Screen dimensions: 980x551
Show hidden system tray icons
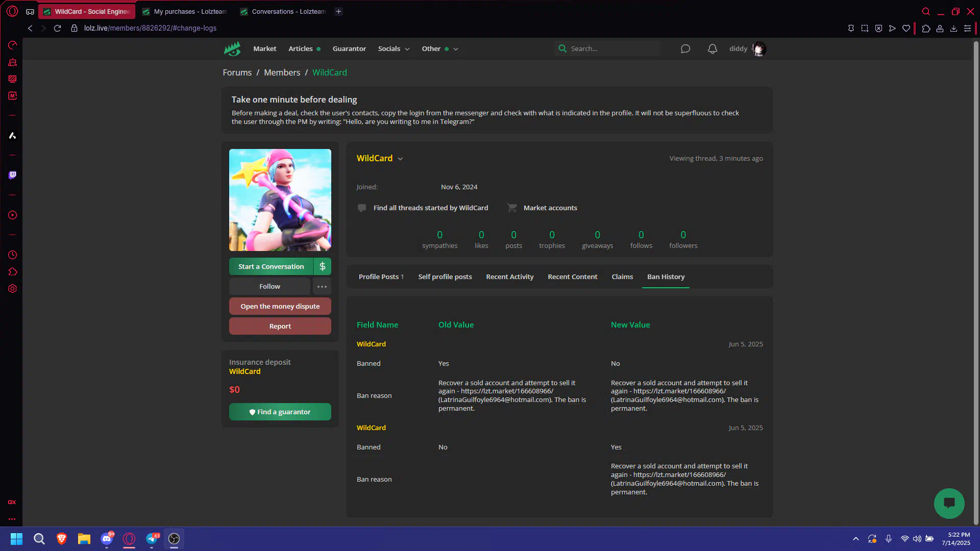(x=856, y=539)
